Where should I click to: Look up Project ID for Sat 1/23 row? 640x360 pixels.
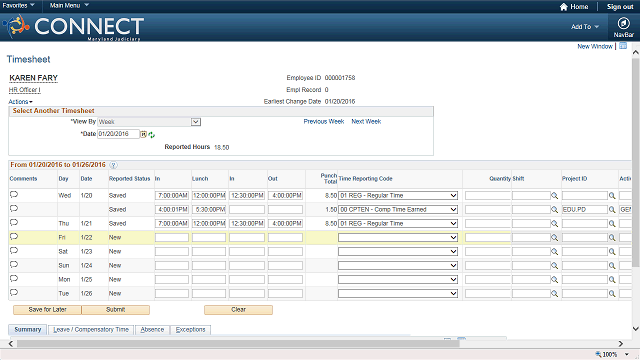(x=612, y=251)
